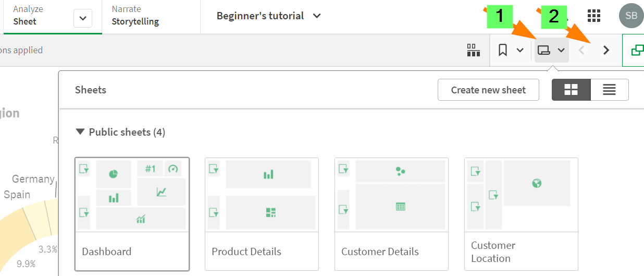Open the Dashboard sheet thumbnail
Image resolution: width=644 pixels, height=276 pixels.
coord(132,214)
